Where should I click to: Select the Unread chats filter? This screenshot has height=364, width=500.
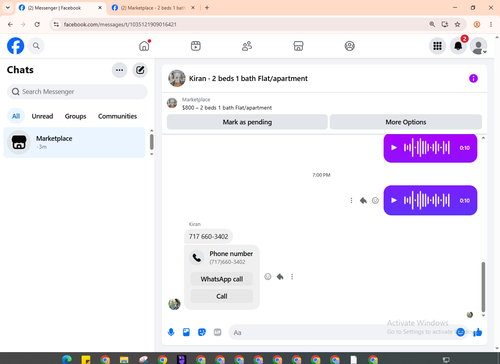click(x=42, y=116)
